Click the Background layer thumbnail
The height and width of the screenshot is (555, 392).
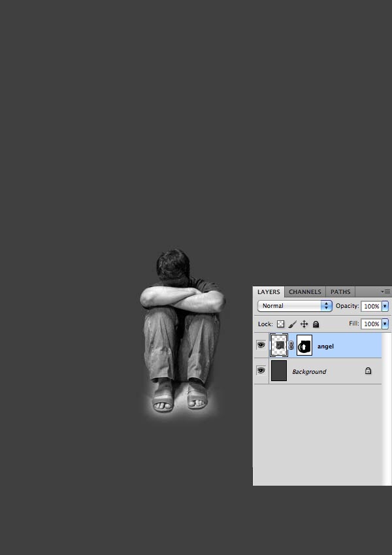[279, 371]
